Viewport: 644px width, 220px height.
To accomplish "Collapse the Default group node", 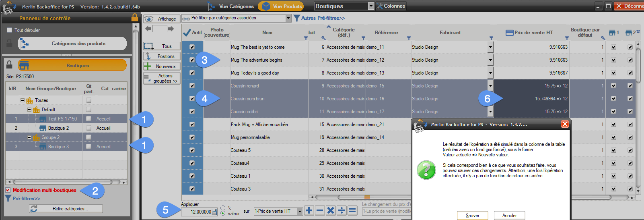I will pos(29,110).
